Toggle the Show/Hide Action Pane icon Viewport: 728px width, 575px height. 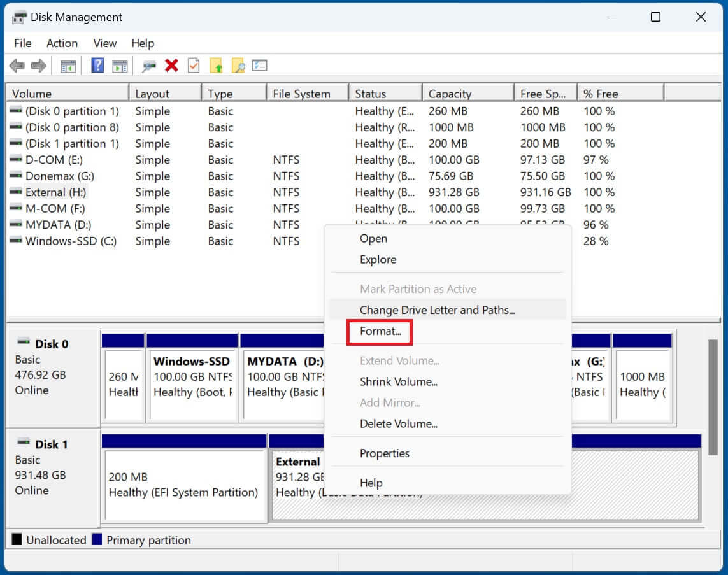120,65
